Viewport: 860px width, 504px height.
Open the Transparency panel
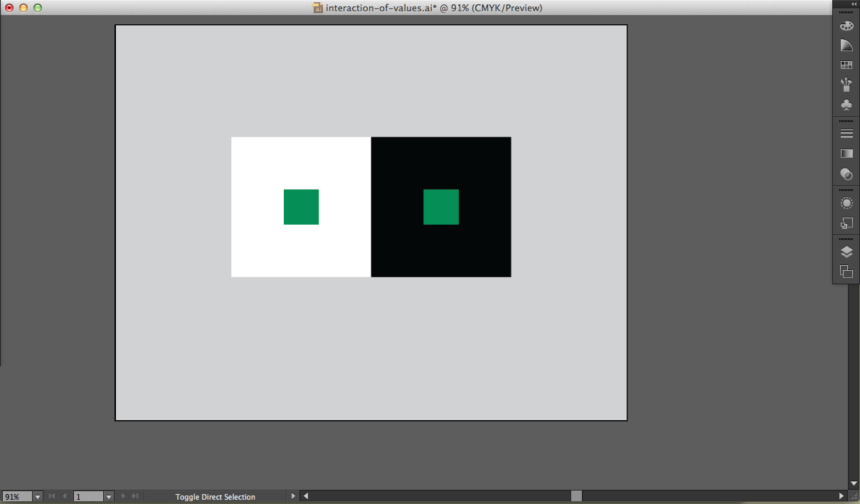[x=846, y=173]
